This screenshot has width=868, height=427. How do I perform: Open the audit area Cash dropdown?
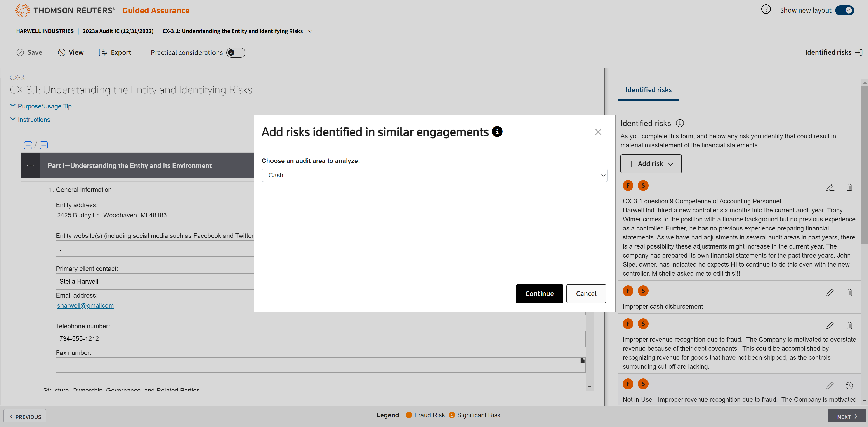(434, 175)
